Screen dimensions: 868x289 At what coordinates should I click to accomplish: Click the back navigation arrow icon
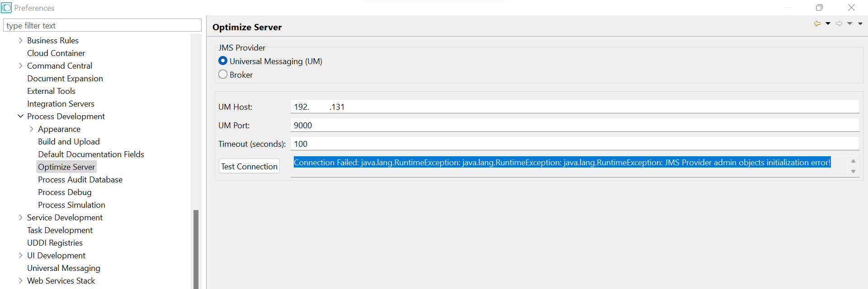click(x=817, y=23)
